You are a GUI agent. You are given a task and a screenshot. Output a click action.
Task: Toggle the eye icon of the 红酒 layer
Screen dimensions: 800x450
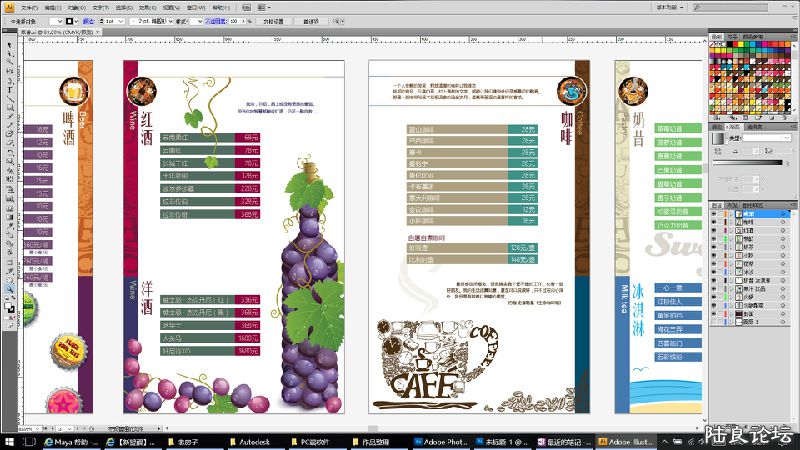click(x=713, y=230)
